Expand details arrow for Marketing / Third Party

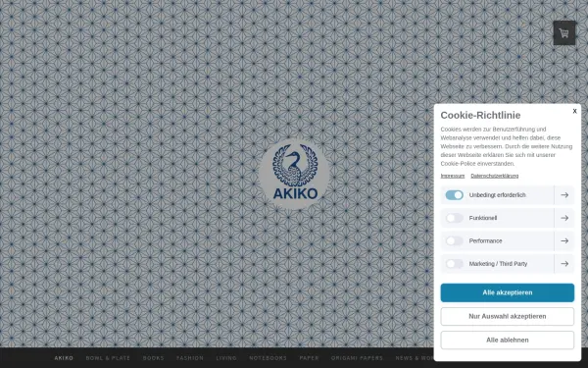point(564,264)
